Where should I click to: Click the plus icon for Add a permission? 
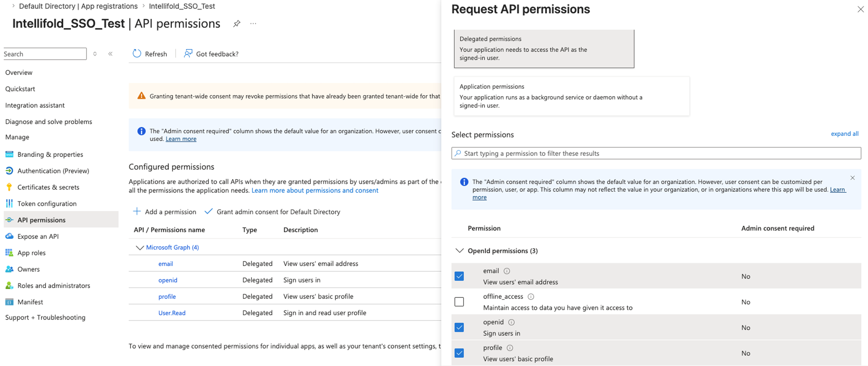137,211
